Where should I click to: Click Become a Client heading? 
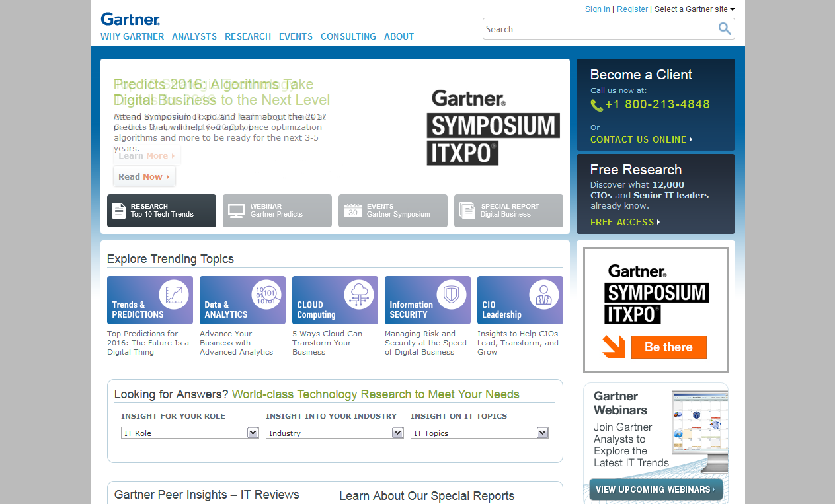[641, 75]
